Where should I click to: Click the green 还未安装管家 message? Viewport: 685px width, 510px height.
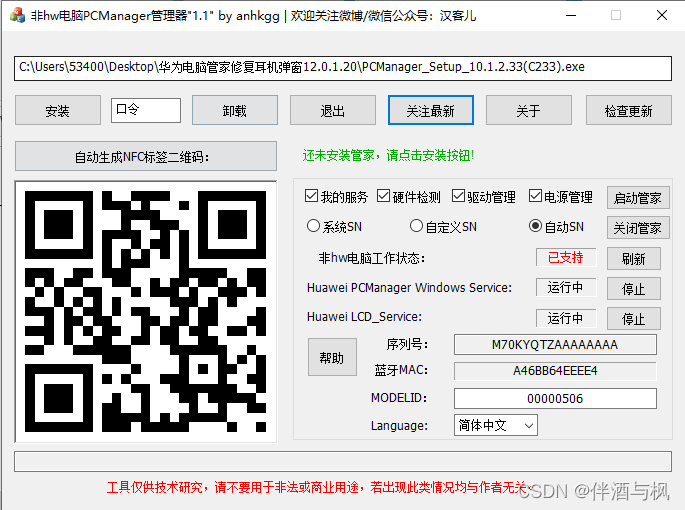[x=388, y=155]
